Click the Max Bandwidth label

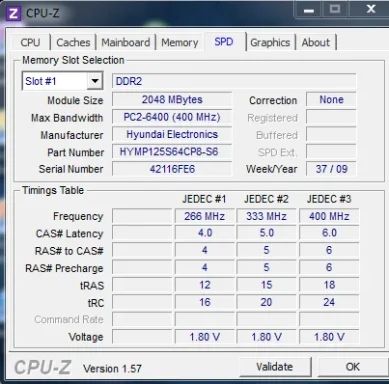67,118
